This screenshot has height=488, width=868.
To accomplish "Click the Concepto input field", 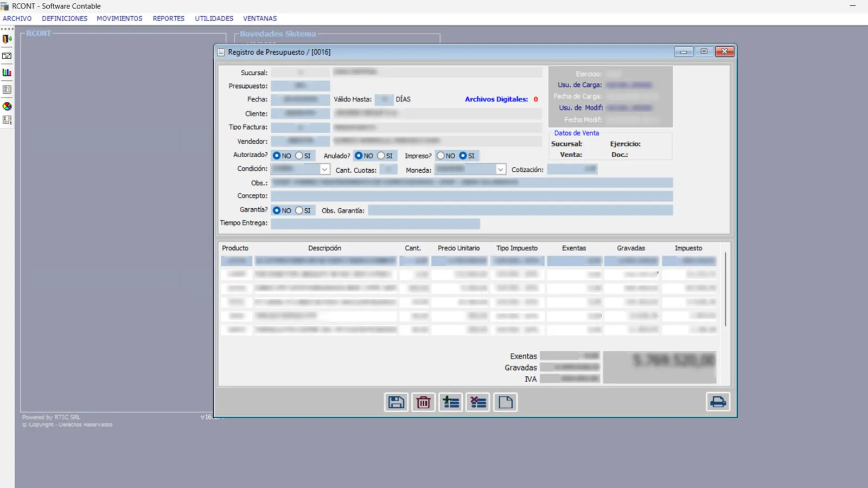I will pyautogui.click(x=472, y=196).
